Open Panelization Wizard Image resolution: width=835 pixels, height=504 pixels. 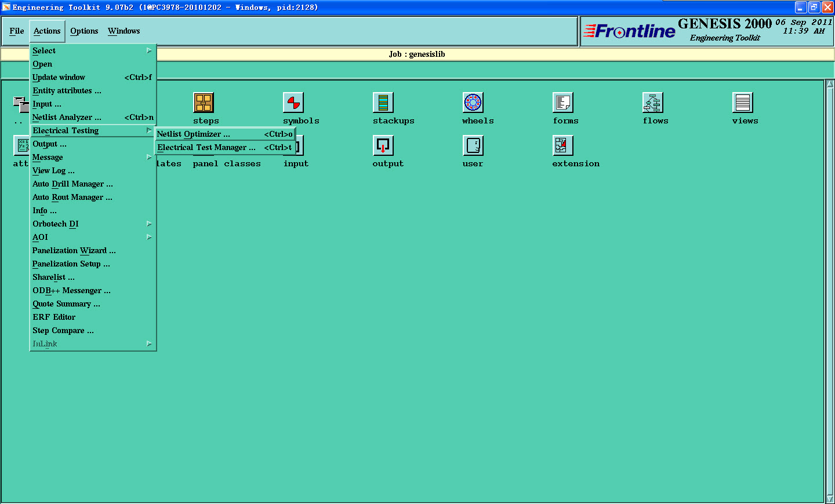point(93,250)
